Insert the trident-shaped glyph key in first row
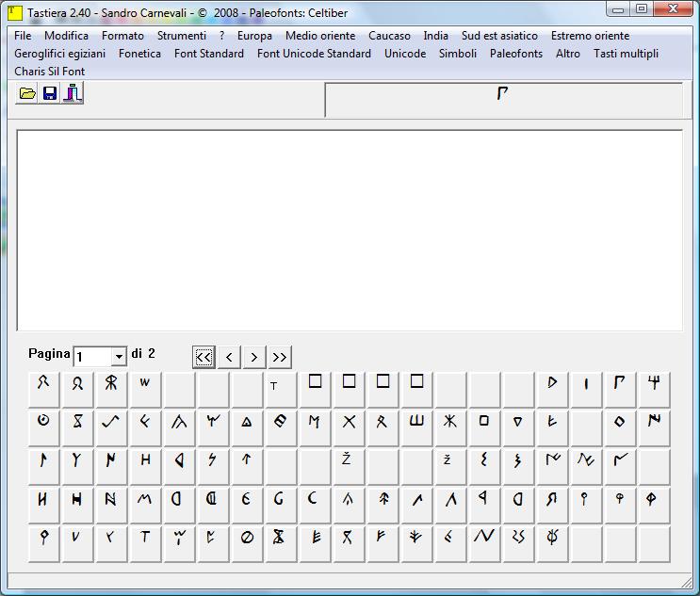 click(x=654, y=390)
